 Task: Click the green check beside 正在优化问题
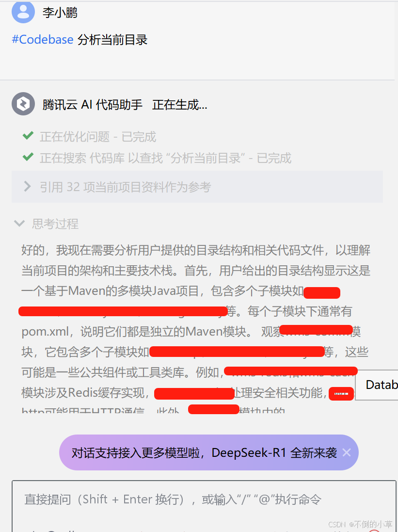point(28,136)
